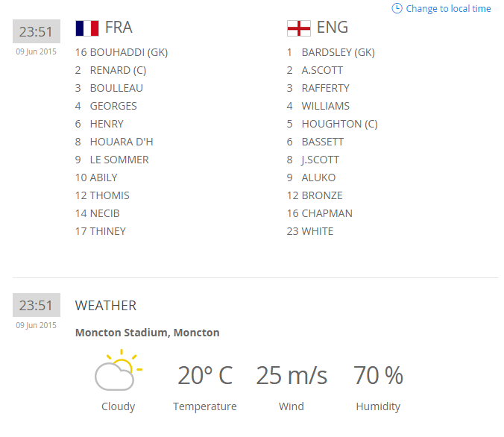The height and width of the screenshot is (437, 504).
Task: Click Houghton (C) in England lineup
Action: [x=339, y=124]
